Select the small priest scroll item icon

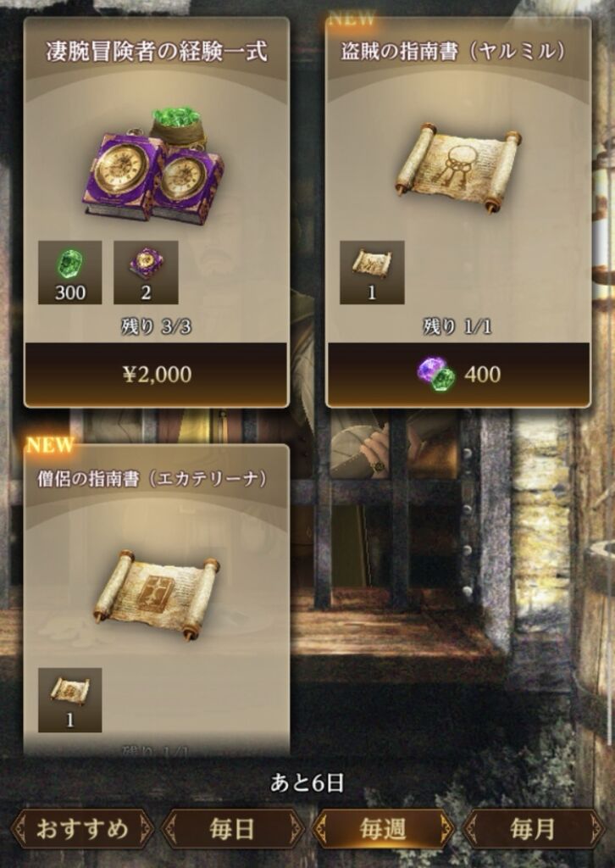(69, 700)
